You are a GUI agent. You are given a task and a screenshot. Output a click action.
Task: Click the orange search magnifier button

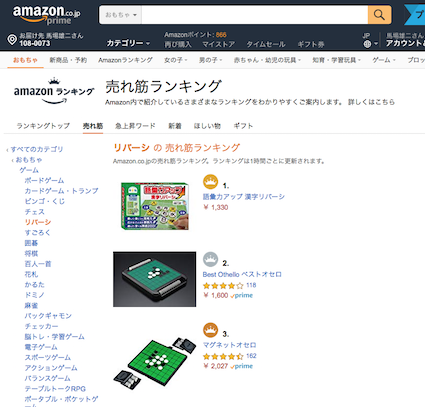[x=379, y=15]
